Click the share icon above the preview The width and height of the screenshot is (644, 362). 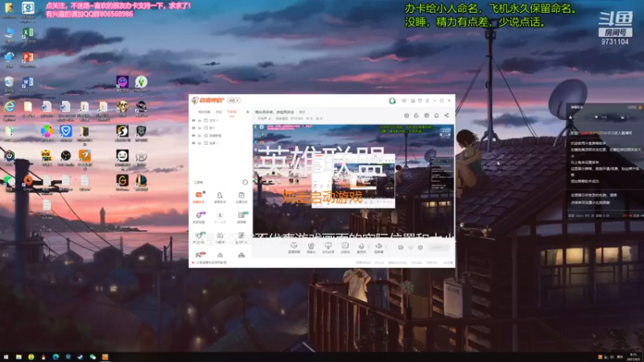click(447, 115)
